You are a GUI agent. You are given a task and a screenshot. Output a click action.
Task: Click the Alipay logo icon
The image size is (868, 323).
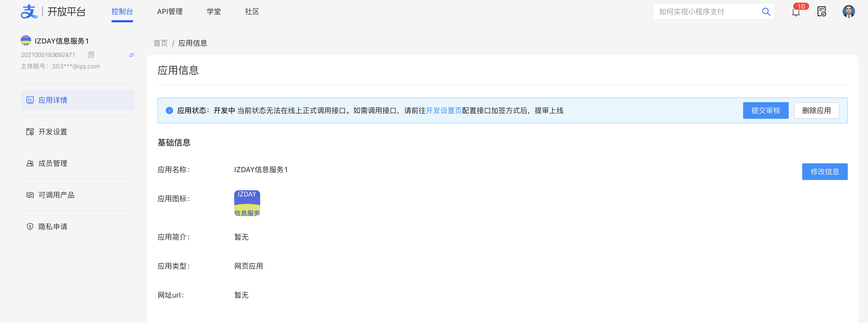coord(29,12)
